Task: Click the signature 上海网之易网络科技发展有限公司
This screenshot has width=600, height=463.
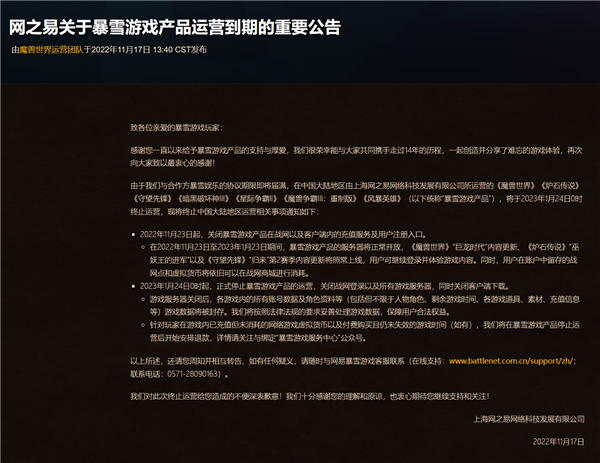Action: (529, 419)
